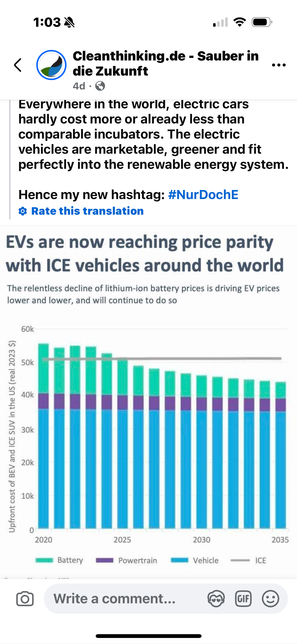The image size is (297, 644).
Task: Tap the gray ICE legend line
Action: (x=240, y=560)
